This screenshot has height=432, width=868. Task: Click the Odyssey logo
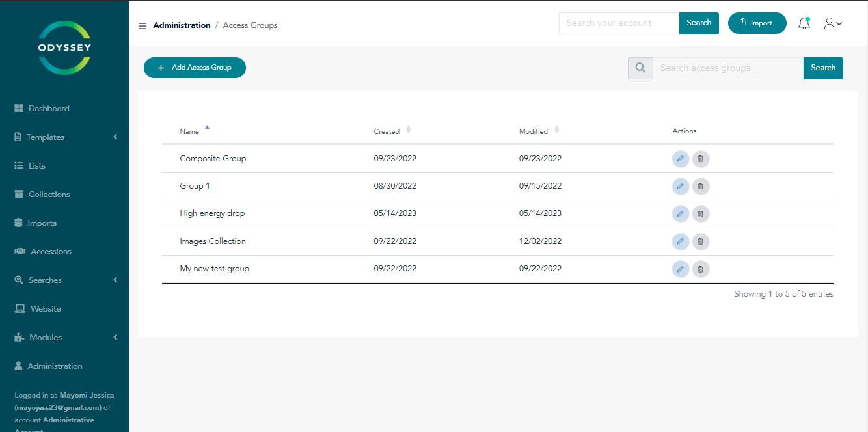tap(64, 47)
